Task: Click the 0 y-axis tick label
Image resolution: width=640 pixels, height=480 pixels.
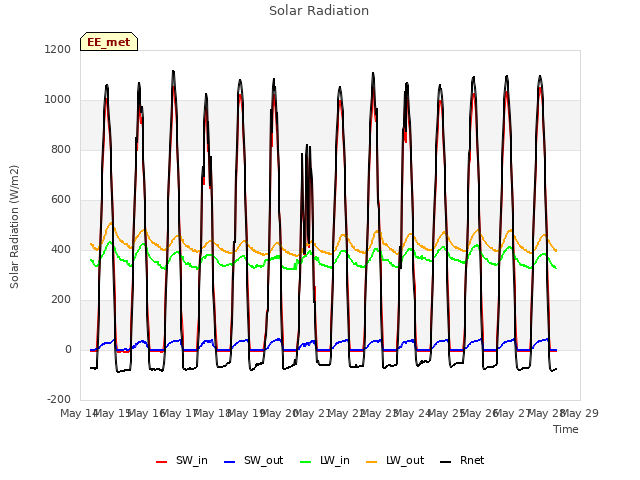Action: pos(68,349)
